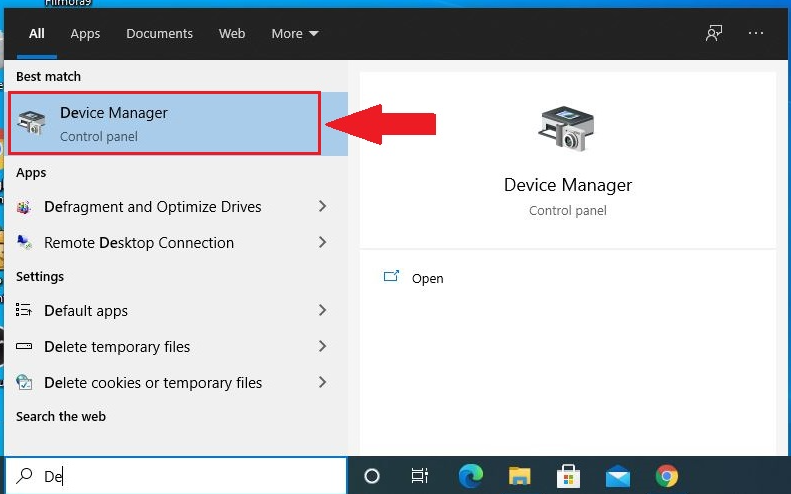
Task: Click the Remote Desktop Connection icon
Action: pyautogui.click(x=24, y=243)
